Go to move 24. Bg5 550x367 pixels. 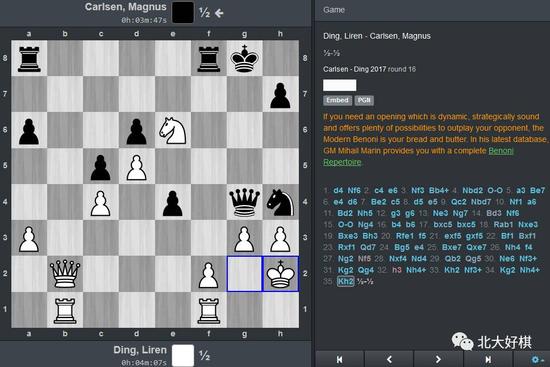coord(401,247)
